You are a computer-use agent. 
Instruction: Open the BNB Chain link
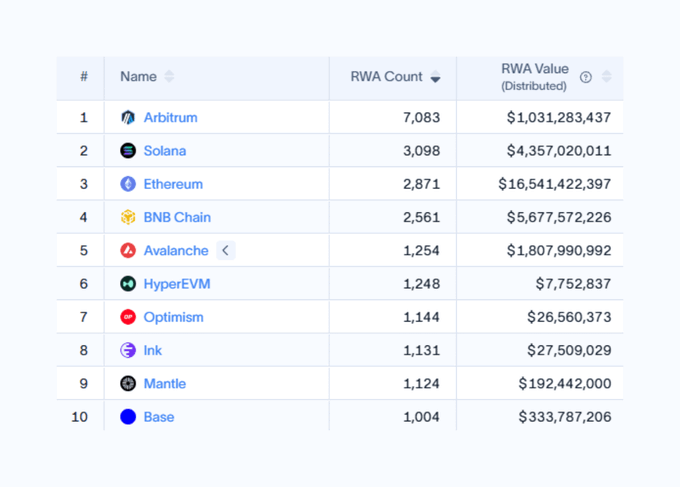tap(177, 217)
